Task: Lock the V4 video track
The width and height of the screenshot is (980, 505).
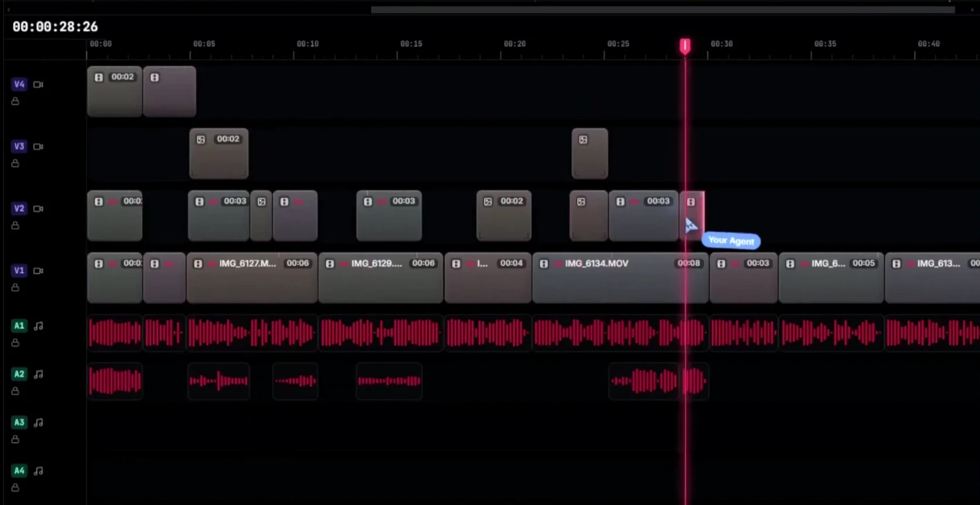Action: pos(15,101)
